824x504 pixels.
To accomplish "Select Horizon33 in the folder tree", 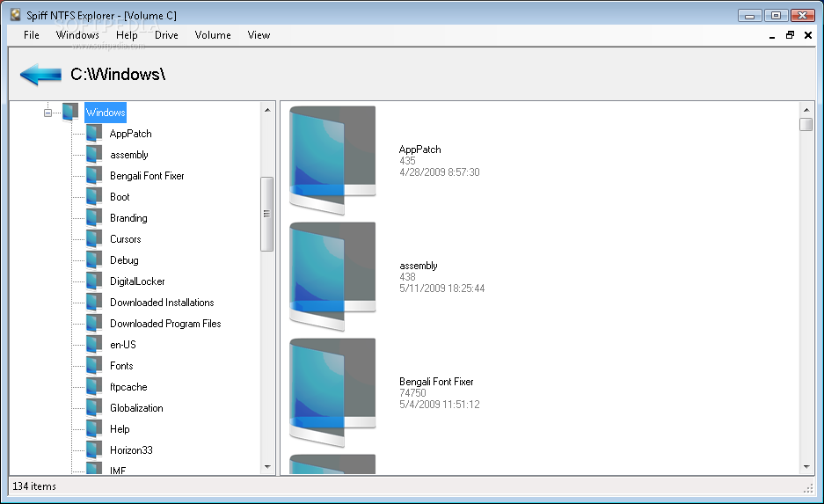I will tap(131, 449).
